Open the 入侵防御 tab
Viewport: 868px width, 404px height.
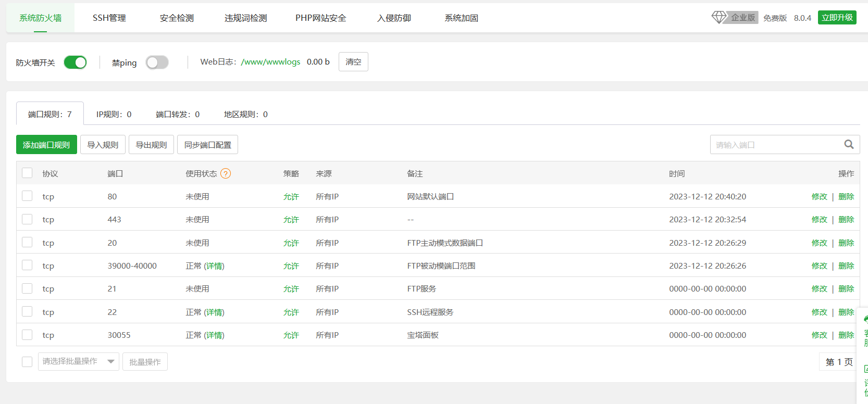pyautogui.click(x=394, y=18)
